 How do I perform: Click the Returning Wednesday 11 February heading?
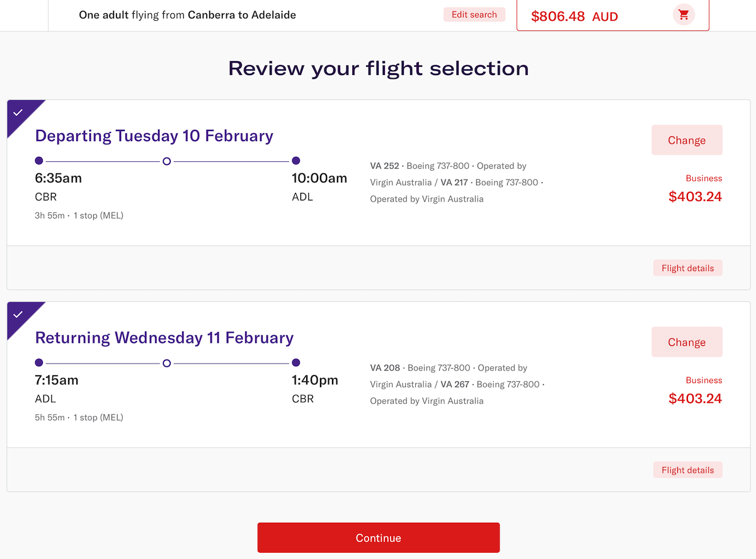click(164, 338)
